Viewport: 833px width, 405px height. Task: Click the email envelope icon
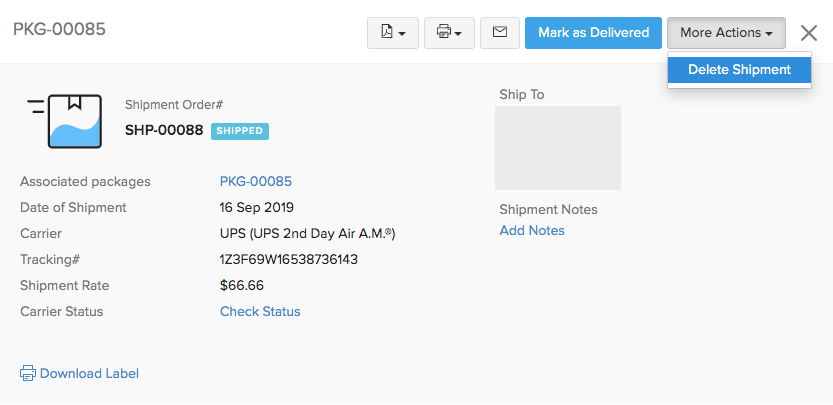[x=500, y=33]
